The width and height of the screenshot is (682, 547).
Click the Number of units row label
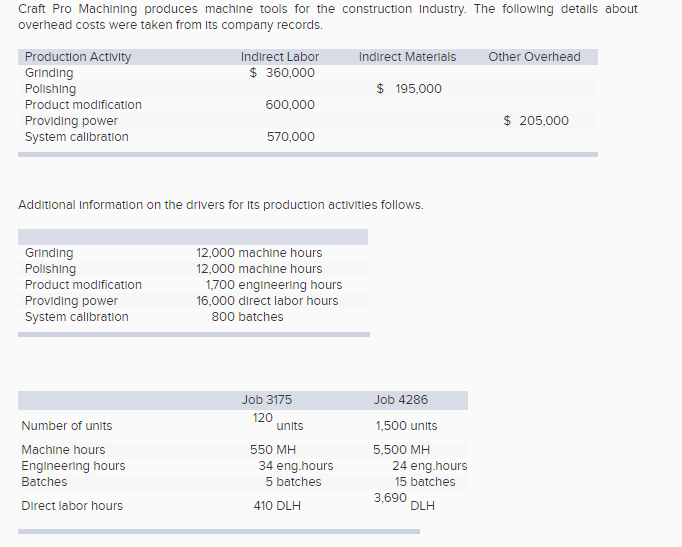click(67, 426)
